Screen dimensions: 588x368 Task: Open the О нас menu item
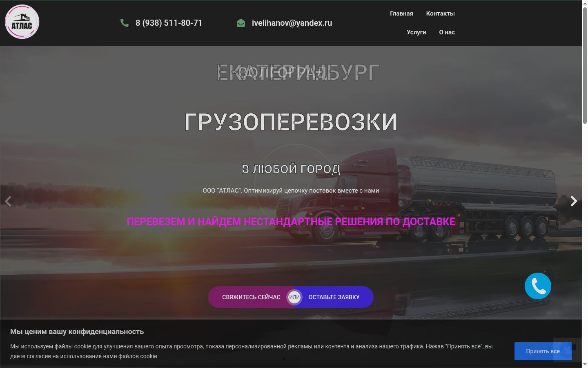[x=447, y=32]
